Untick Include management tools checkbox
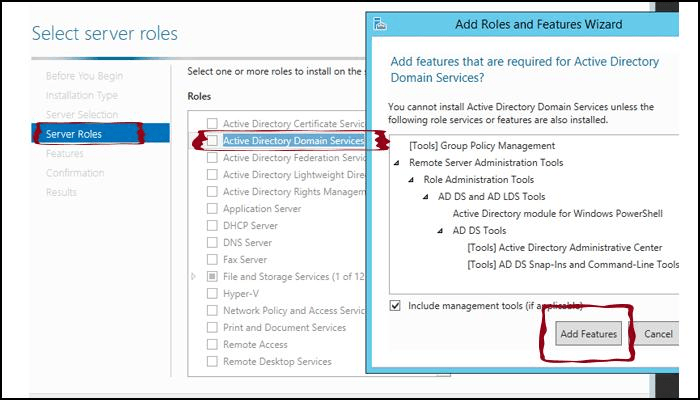 pyautogui.click(x=395, y=306)
